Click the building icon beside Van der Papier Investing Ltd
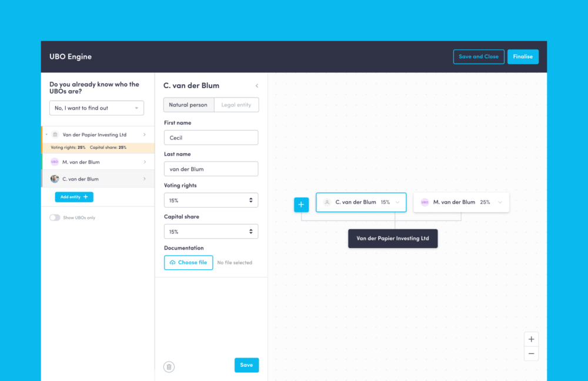Screen dimensions: 588x381 (x=55, y=135)
